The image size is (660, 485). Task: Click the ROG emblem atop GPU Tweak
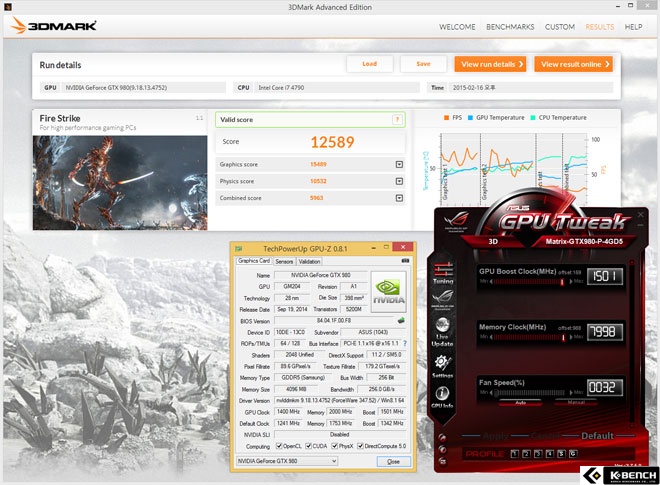tap(456, 221)
